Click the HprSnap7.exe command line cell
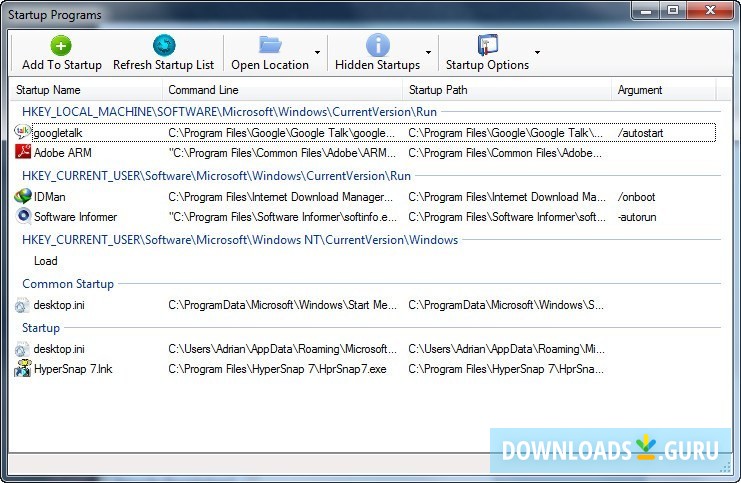Image resolution: width=741 pixels, height=483 pixels. coord(277,369)
